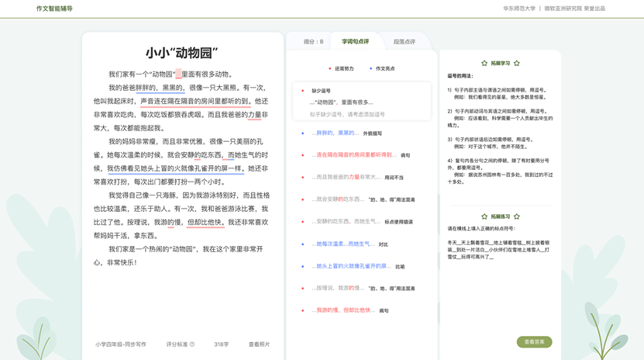
Task: Click the 评分标准 scoring standard link
Action: point(177,344)
